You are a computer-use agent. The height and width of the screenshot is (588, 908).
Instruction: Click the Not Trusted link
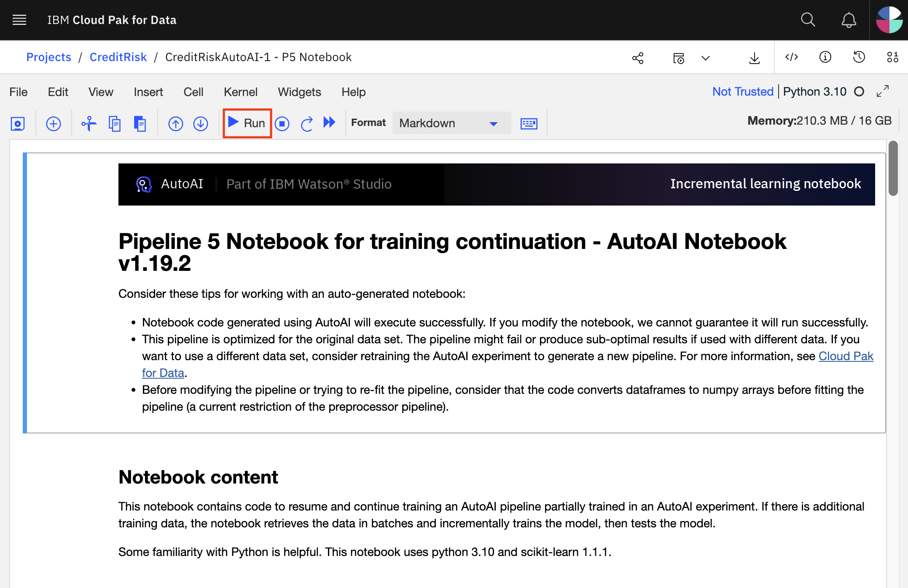[x=743, y=91]
